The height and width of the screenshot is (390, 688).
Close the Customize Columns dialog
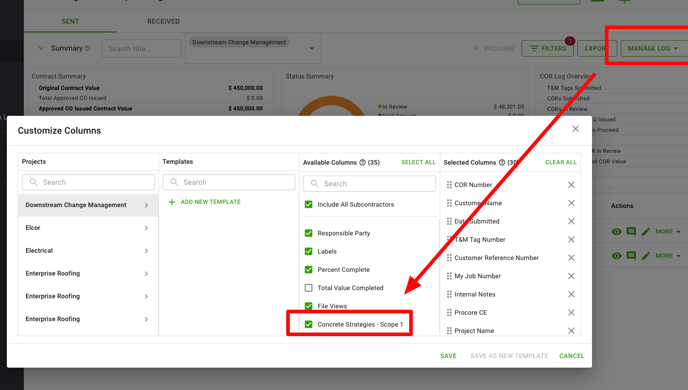(575, 129)
